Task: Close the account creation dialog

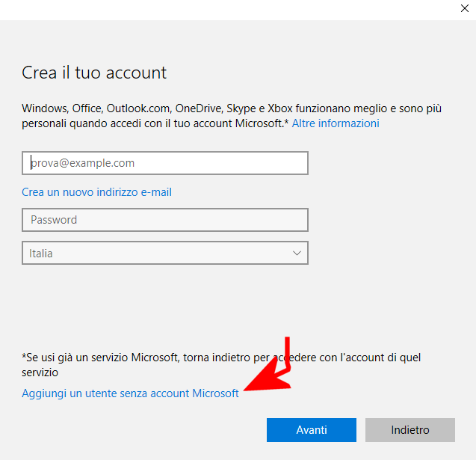Action: [x=465, y=8]
